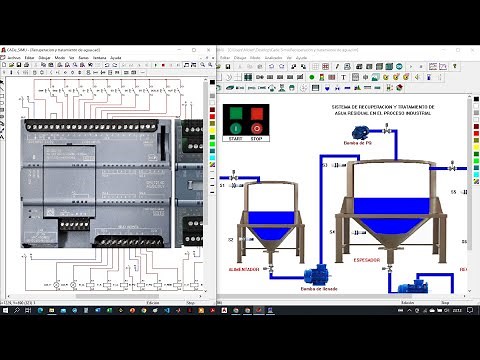480x360 pixels.
Task: Click the speaker sound icon in PC_SIMU toolbar
Action: point(417,77)
